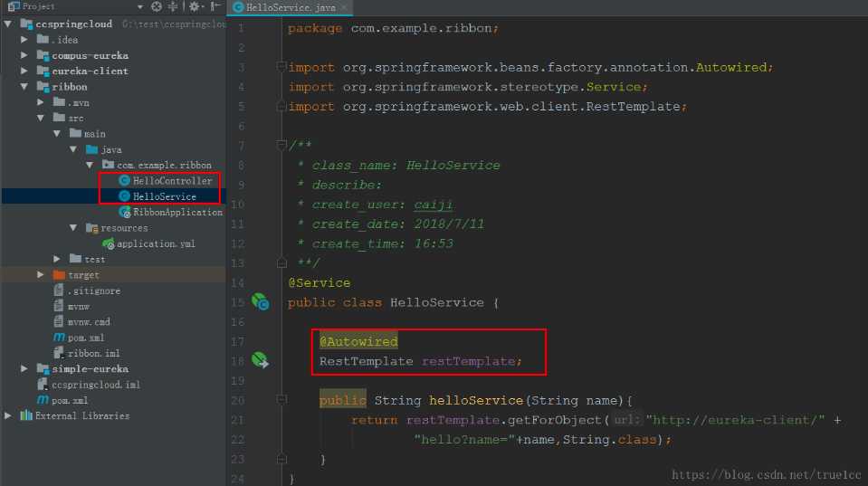Select the mvnw file
This screenshot has height=486, width=868.
click(78, 306)
